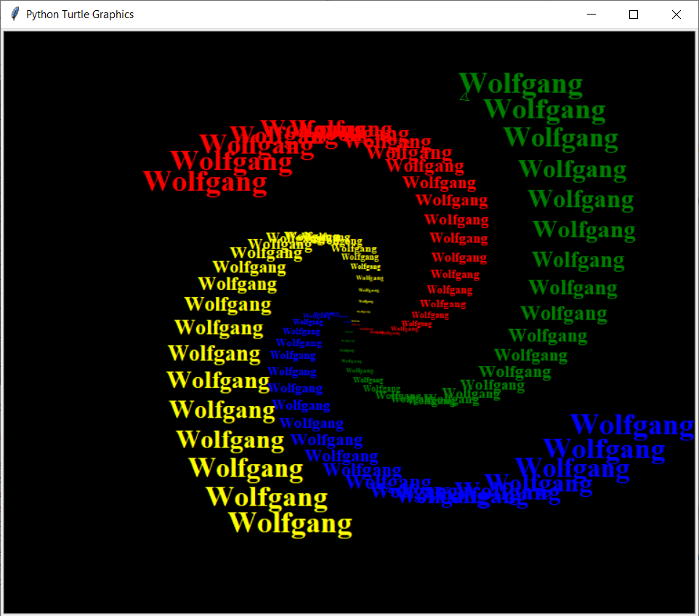Click the second-largest red Wolfgang text
Screen dimensions: 699x616
[x=231, y=161]
